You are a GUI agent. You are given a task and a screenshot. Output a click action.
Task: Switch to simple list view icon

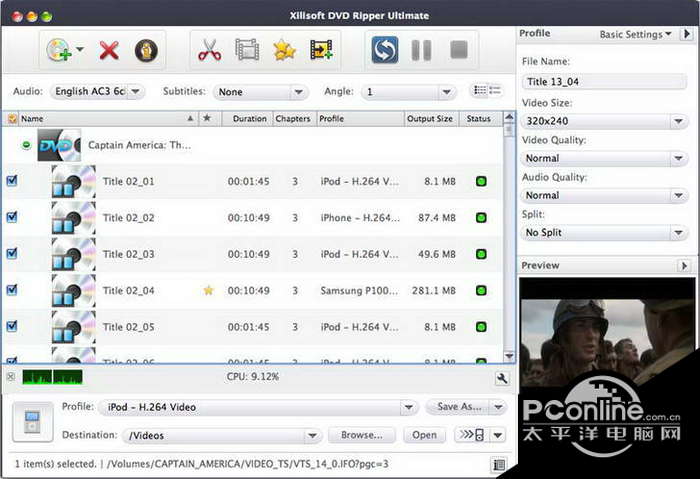tap(495, 91)
